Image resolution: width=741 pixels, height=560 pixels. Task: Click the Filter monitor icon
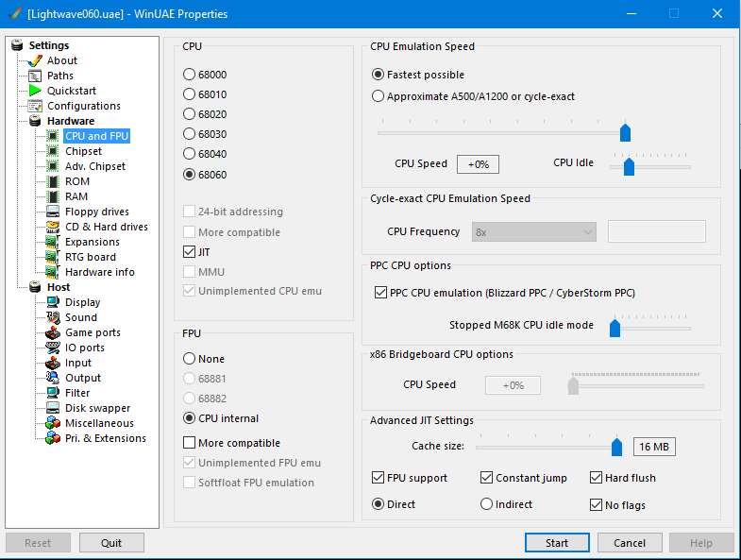53,393
